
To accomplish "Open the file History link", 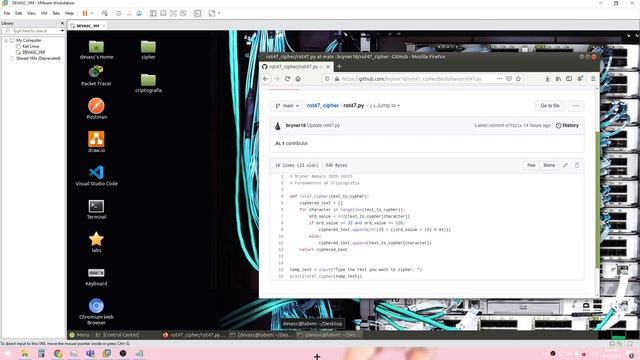I will click(567, 125).
